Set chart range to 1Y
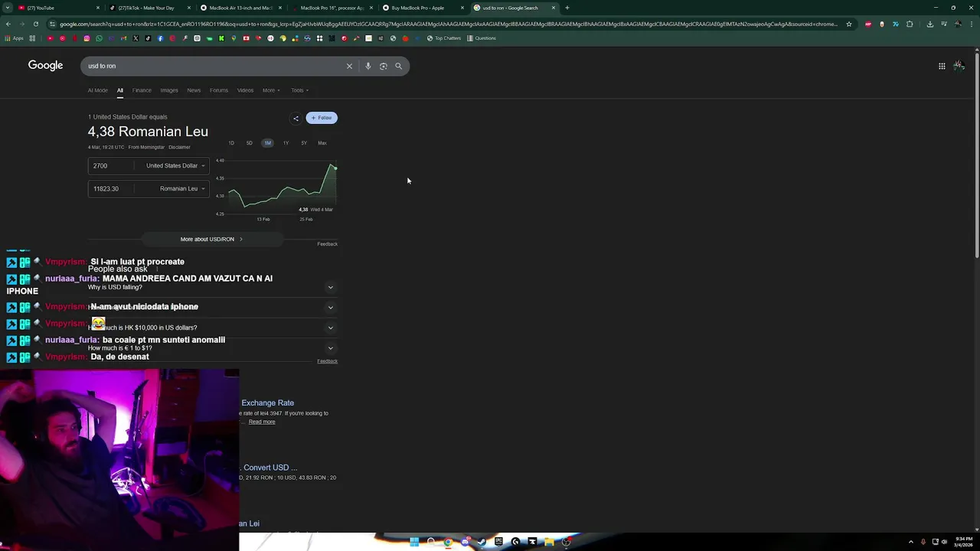Viewport: 980px width, 551px height. pyautogui.click(x=286, y=143)
